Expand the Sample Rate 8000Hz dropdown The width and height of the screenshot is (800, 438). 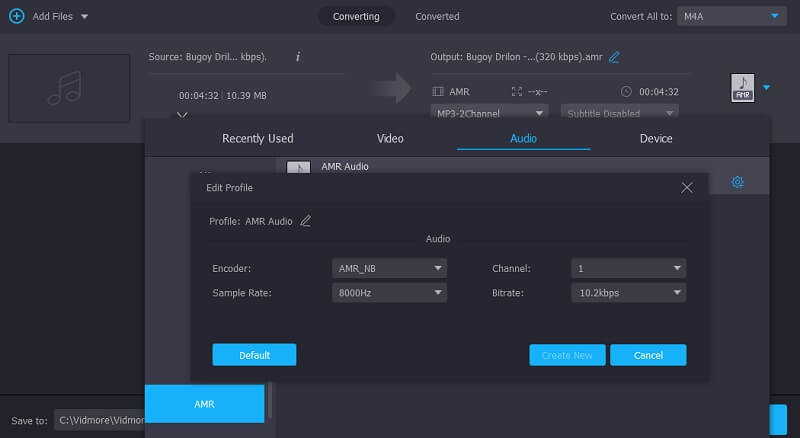pos(388,293)
